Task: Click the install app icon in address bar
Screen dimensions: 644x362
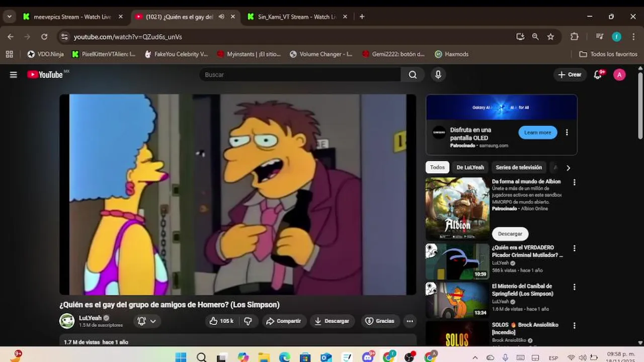Action: [520, 37]
